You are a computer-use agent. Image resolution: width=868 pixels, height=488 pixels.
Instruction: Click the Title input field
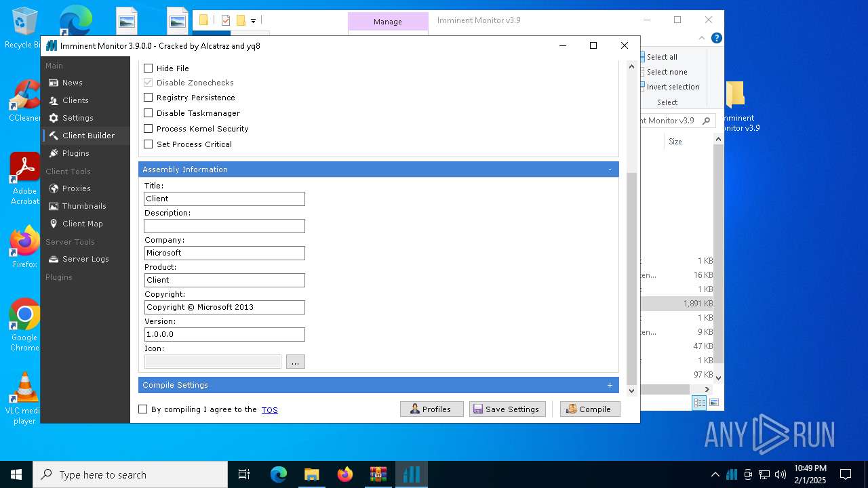(224, 199)
